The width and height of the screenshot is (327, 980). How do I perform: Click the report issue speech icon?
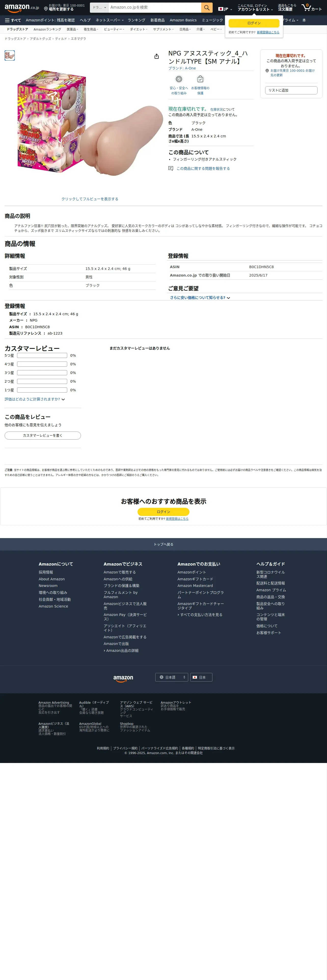click(171, 168)
